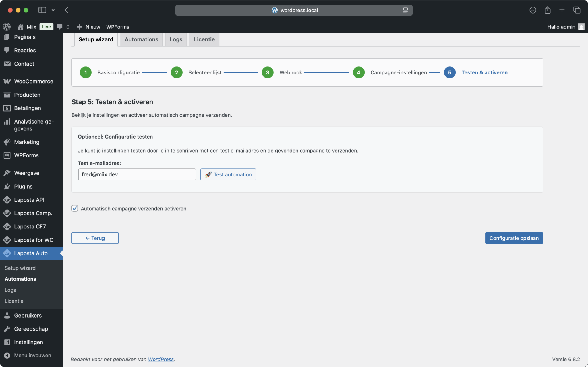
Task: Expand Safari sidebar options chevron
Action: (53, 10)
